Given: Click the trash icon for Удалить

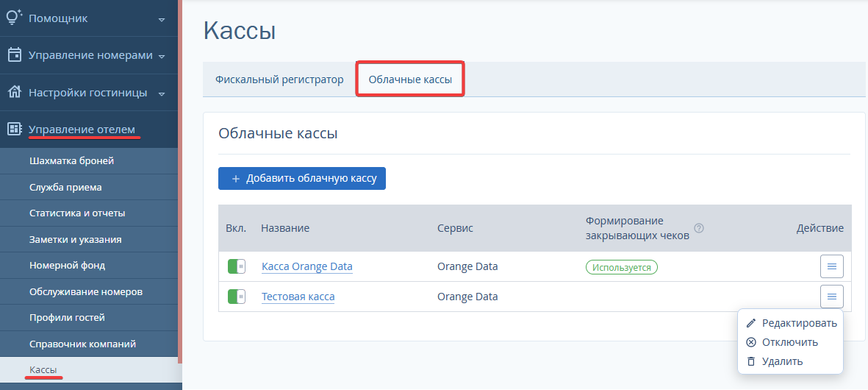Looking at the screenshot, I should [x=750, y=361].
